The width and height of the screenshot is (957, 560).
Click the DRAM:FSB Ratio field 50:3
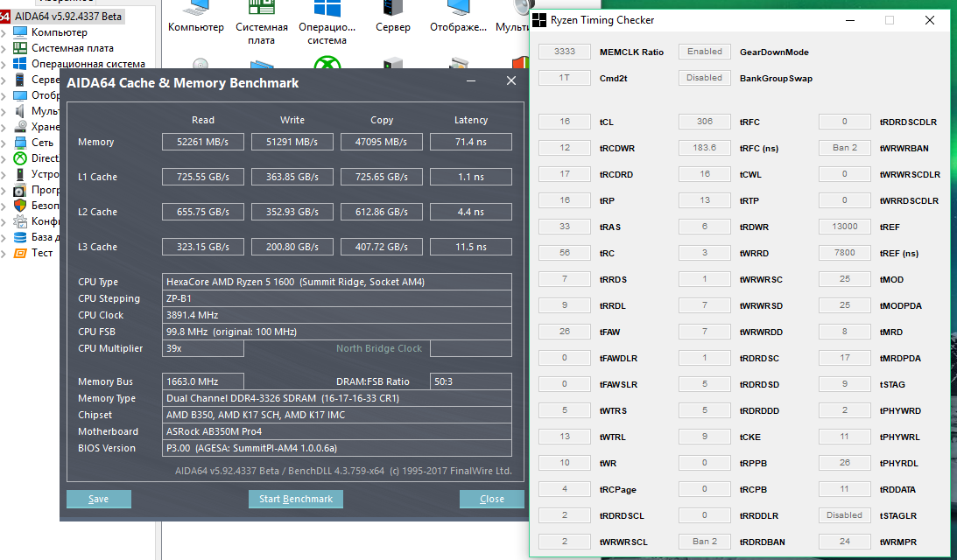pyautogui.click(x=470, y=381)
